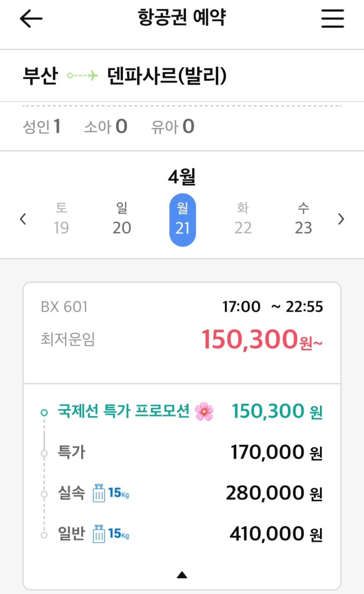Select Monday the 21st date
This screenshot has width=364, height=594.
pos(182,219)
